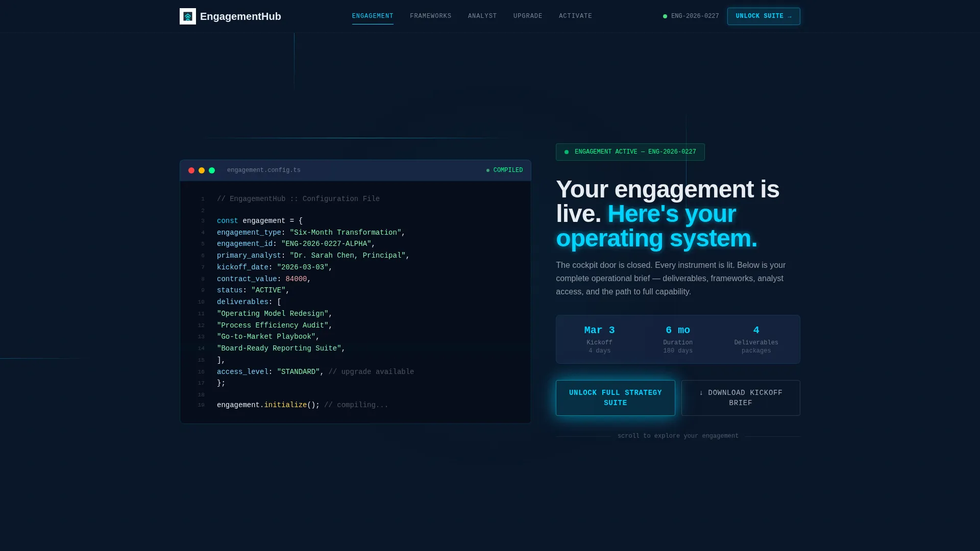Click the Mar 3 Kickoff stat

599,339
